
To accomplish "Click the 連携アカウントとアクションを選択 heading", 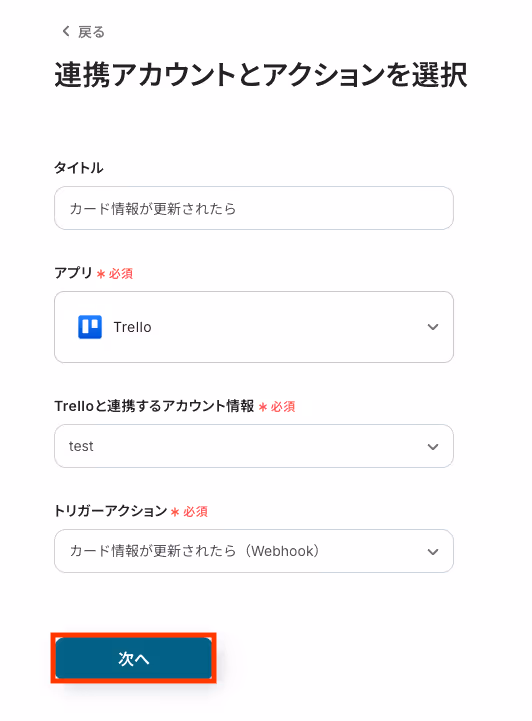I will click(261, 74).
